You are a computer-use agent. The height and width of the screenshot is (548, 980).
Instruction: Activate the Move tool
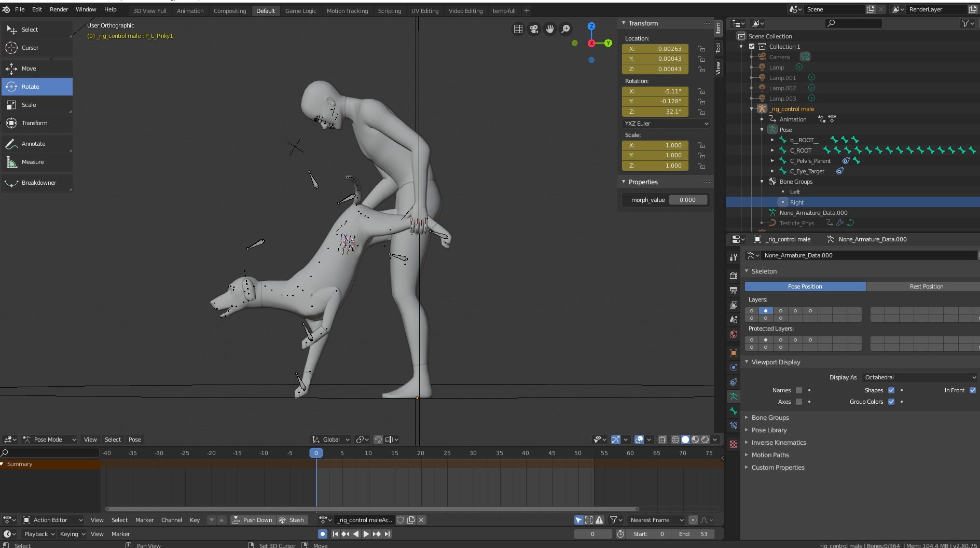tap(36, 68)
